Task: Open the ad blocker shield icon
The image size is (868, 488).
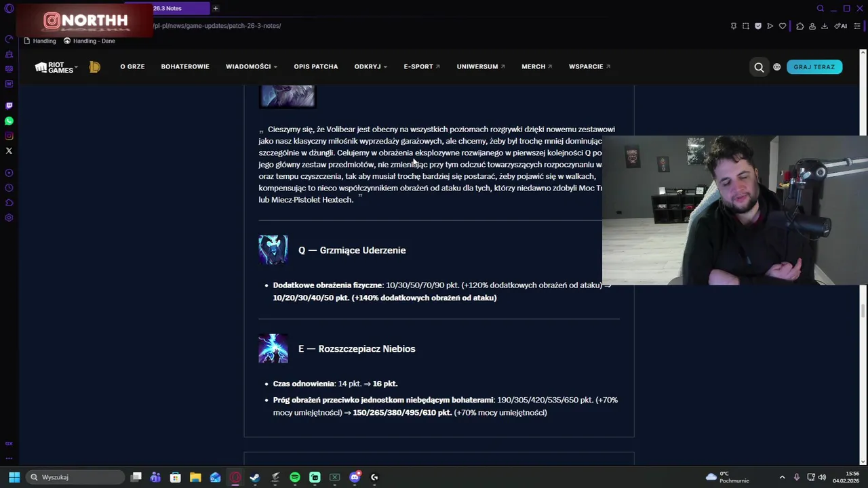Action: pyautogui.click(x=757, y=26)
